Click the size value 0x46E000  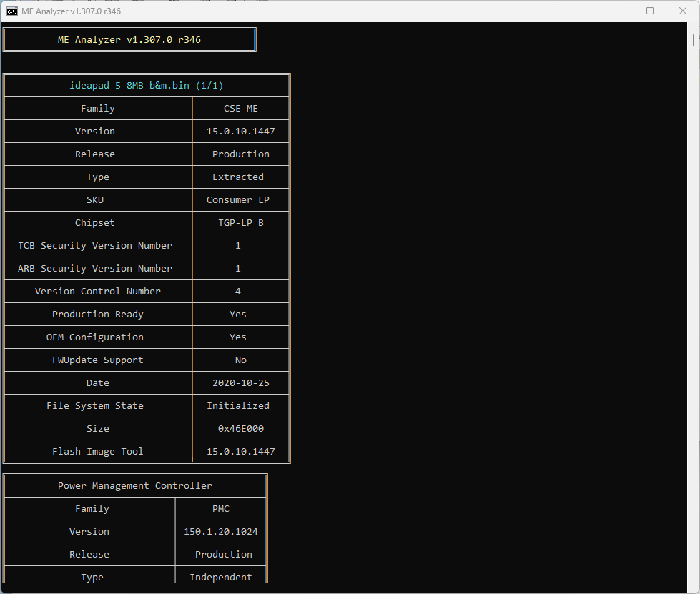tap(241, 428)
